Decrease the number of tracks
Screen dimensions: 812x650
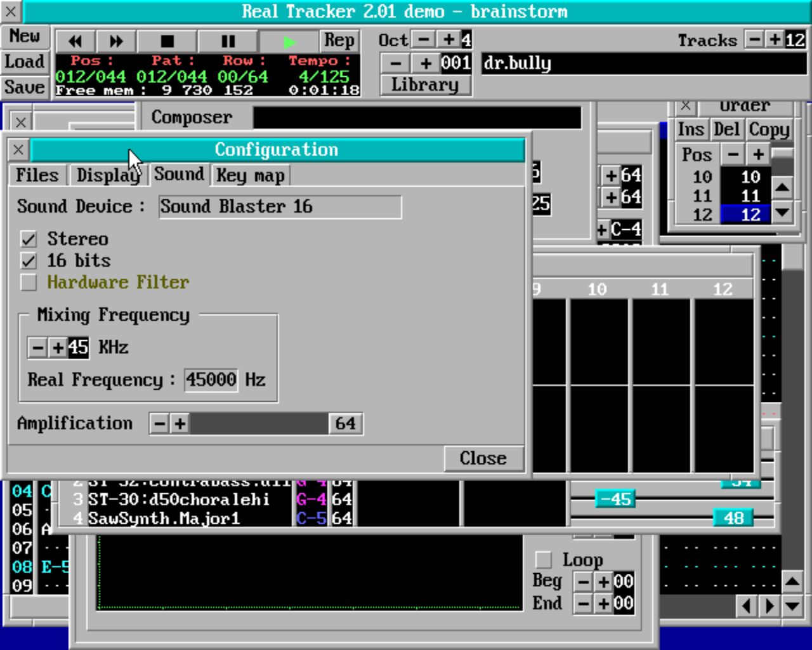[754, 39]
